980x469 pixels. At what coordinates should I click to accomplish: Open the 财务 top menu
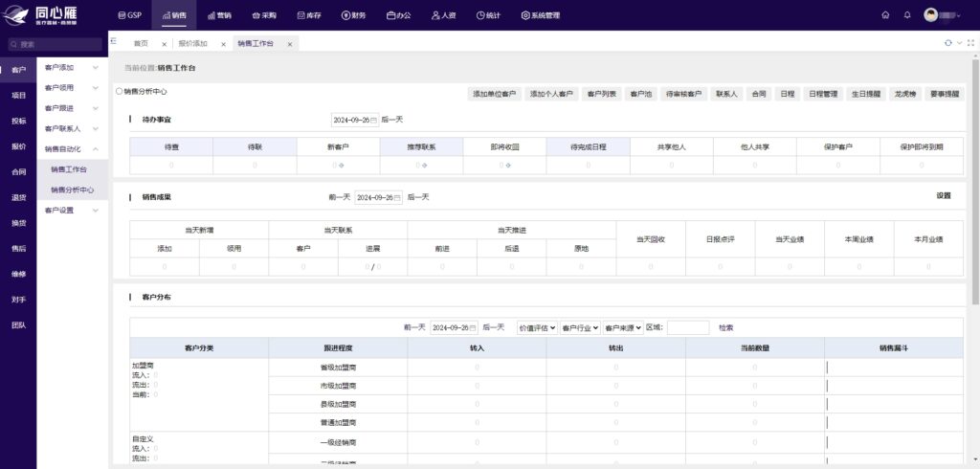click(354, 15)
